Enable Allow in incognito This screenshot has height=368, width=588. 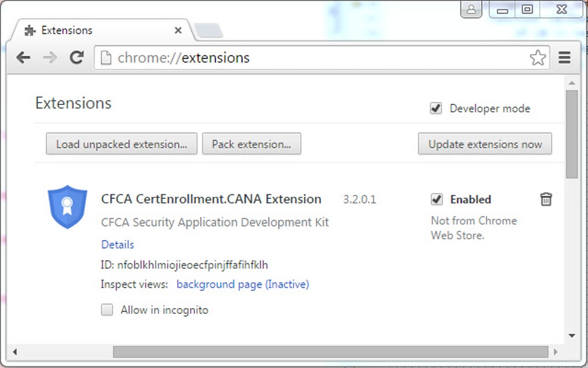pyautogui.click(x=107, y=310)
